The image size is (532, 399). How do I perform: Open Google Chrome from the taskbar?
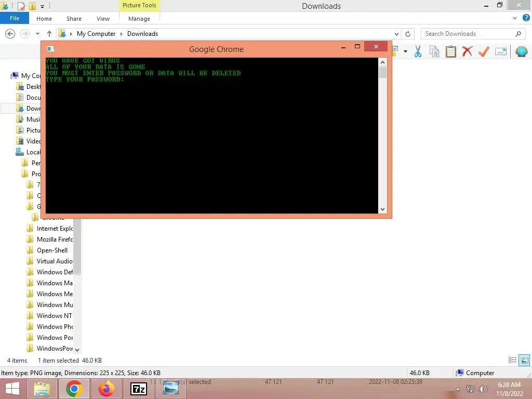(x=74, y=389)
